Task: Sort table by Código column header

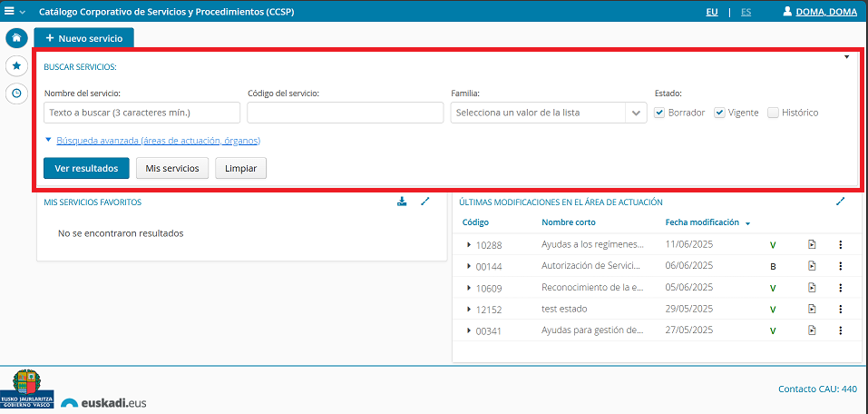Action: [x=475, y=222]
